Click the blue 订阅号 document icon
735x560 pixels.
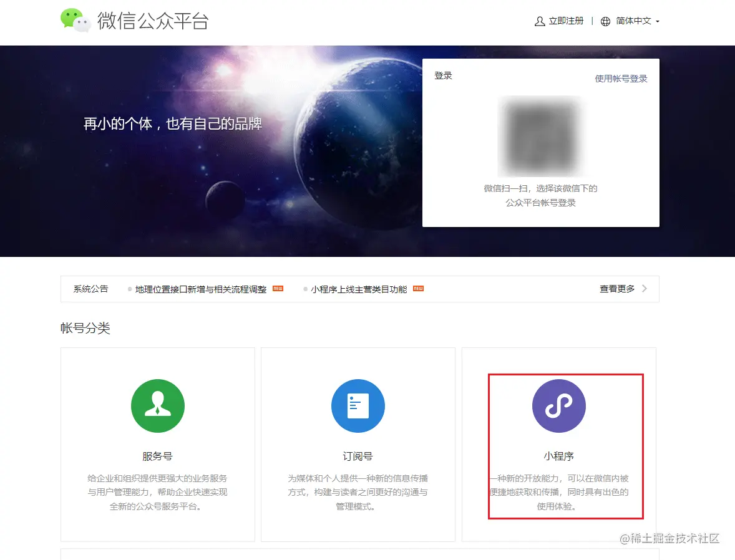tap(358, 406)
